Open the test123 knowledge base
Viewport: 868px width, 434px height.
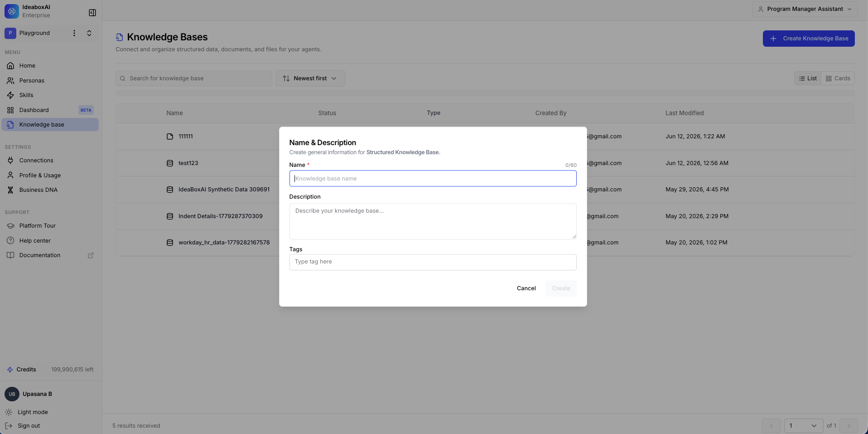(x=188, y=163)
